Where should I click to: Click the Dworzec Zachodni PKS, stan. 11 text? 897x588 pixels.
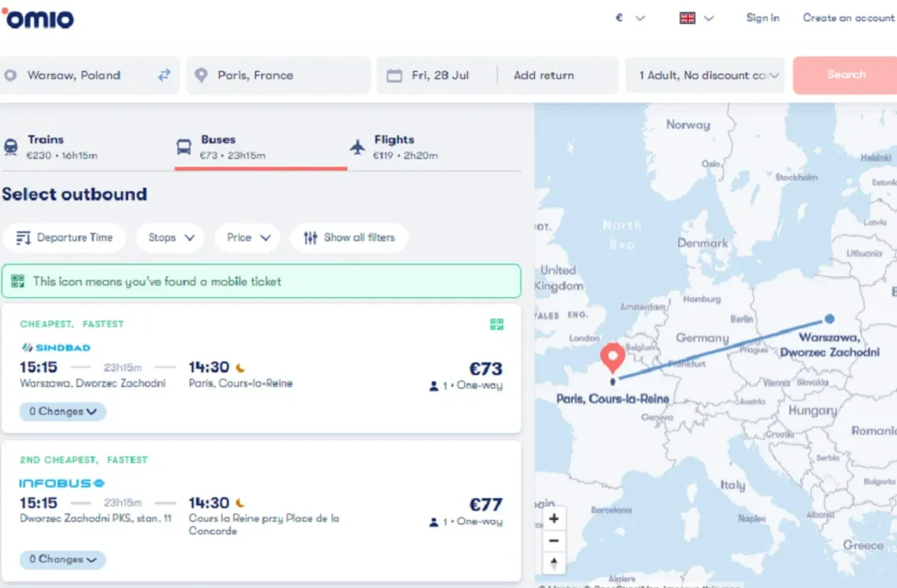point(96,518)
